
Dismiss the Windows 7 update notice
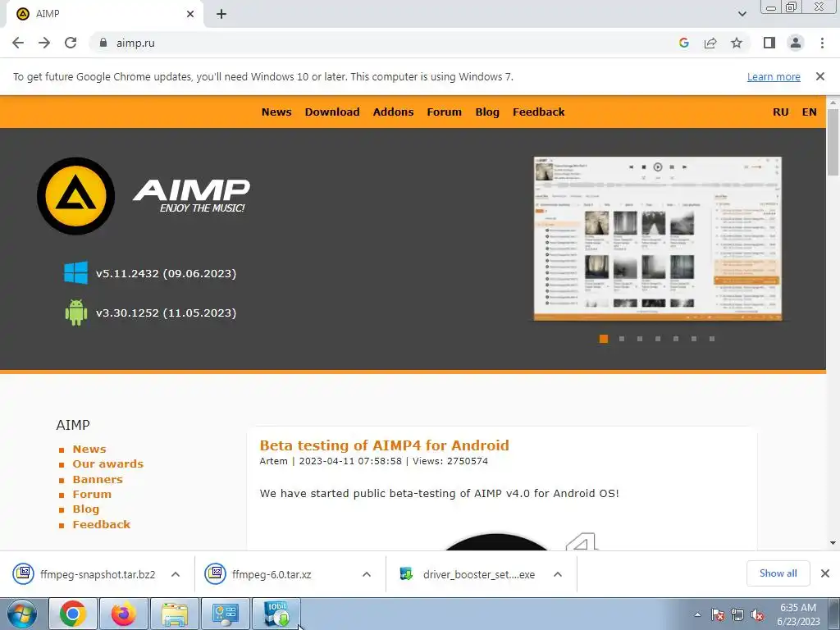[x=819, y=76]
